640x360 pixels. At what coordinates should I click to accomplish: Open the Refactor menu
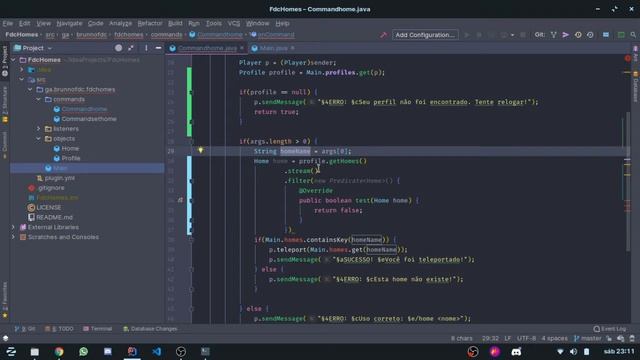(x=150, y=23)
